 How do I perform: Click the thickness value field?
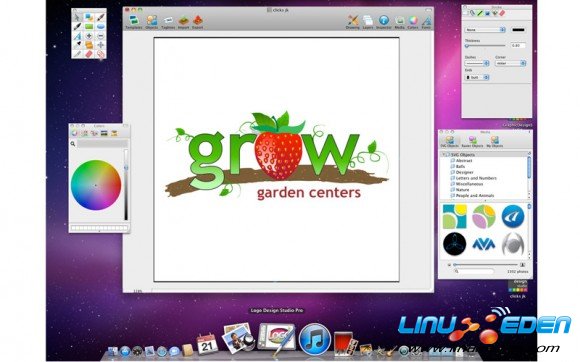click(518, 45)
